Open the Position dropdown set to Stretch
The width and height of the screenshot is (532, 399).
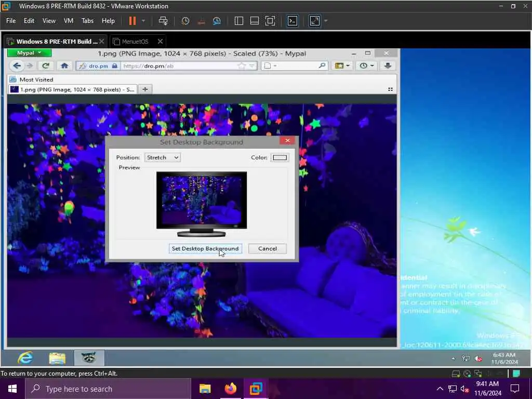tap(163, 157)
